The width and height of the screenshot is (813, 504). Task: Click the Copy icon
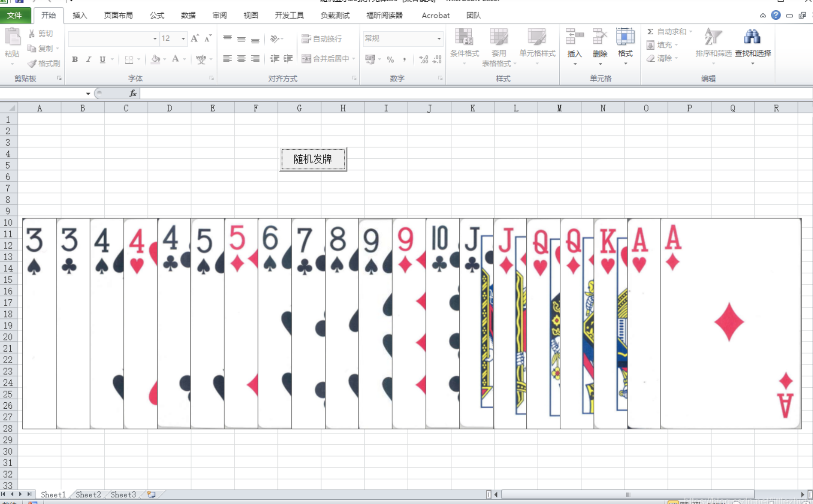coord(31,49)
